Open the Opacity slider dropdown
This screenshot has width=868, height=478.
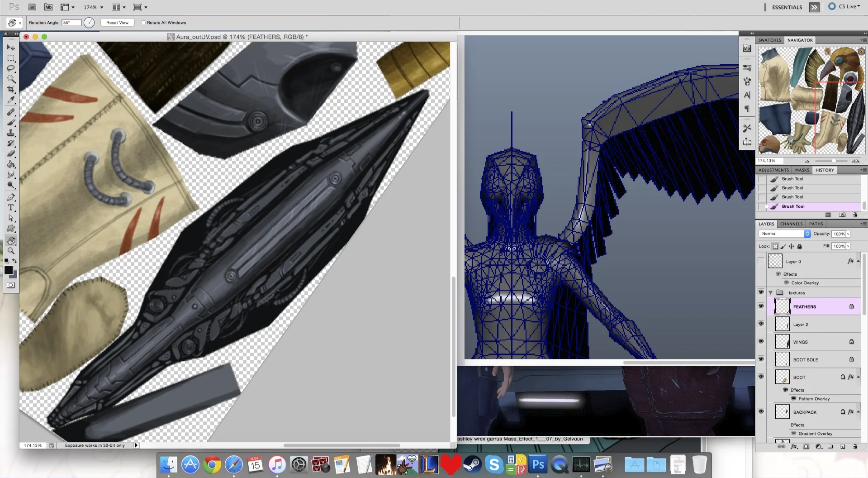click(848, 234)
